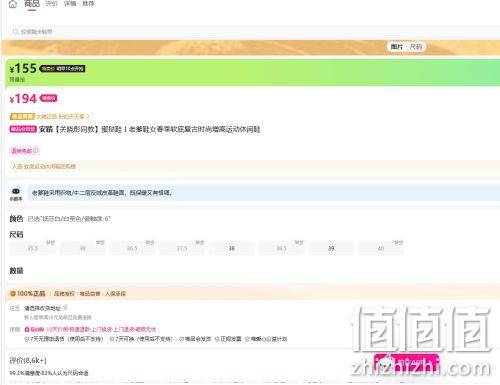Switch the toggle to 尺码
Viewport: 500px width, 385px height.
[x=416, y=47]
